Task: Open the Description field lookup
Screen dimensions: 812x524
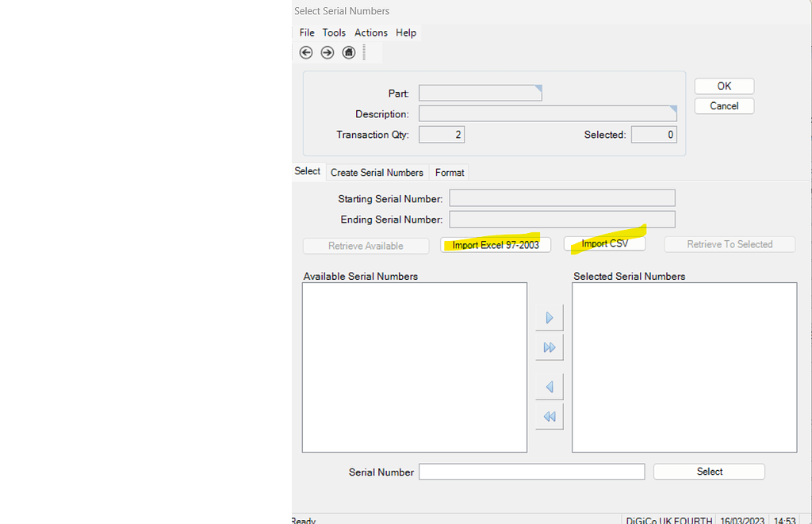Action: click(670, 109)
